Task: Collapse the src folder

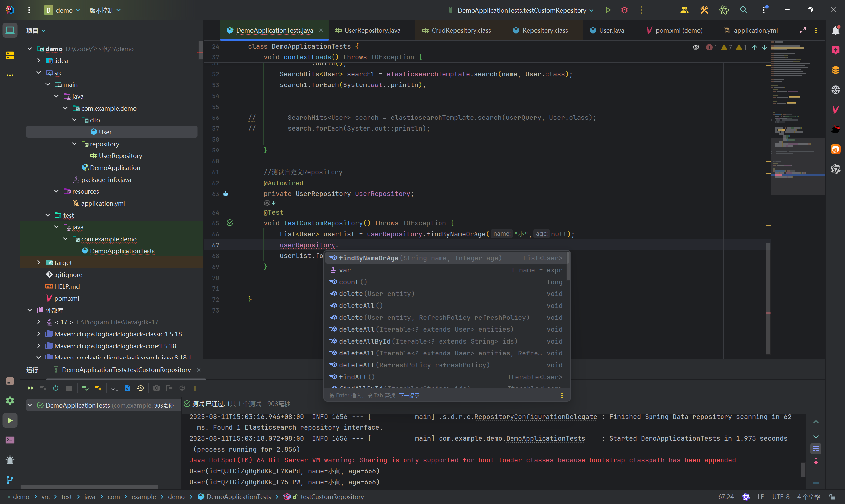Action: pyautogui.click(x=38, y=72)
